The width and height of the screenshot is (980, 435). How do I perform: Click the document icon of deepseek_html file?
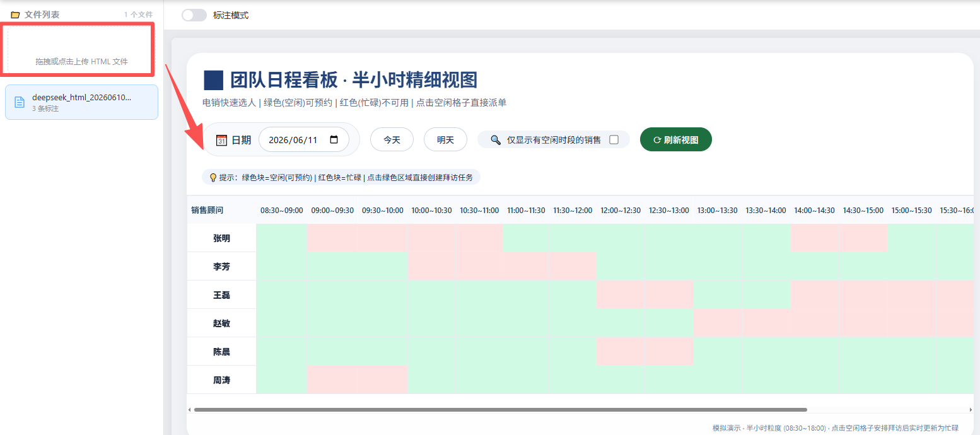click(20, 102)
